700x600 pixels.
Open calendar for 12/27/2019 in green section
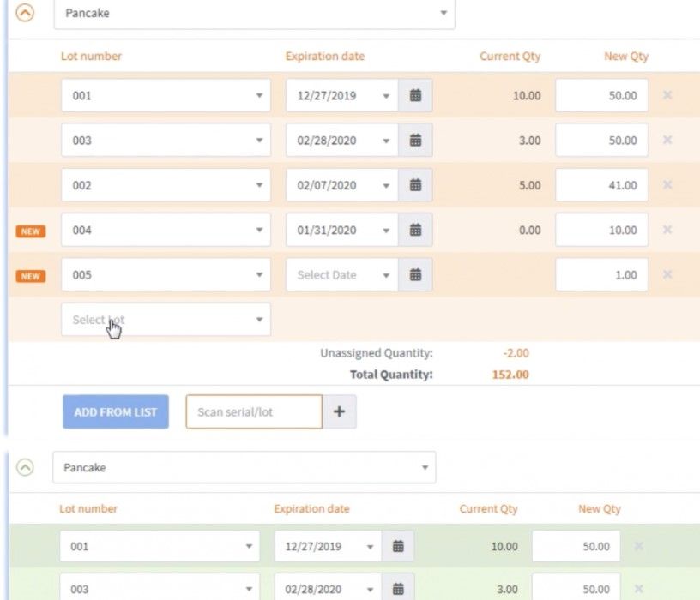[398, 546]
